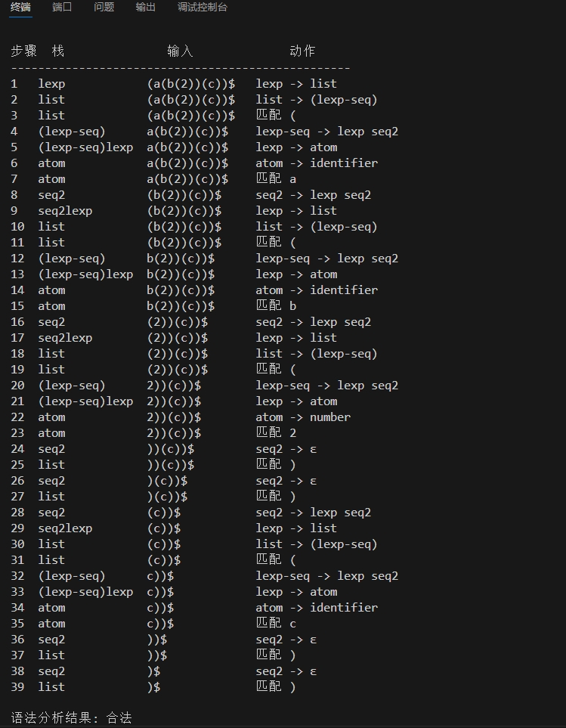Viewport: 566px width, 728px height.
Task: Click the 'atom -> number' action text
Action: pyautogui.click(x=303, y=417)
